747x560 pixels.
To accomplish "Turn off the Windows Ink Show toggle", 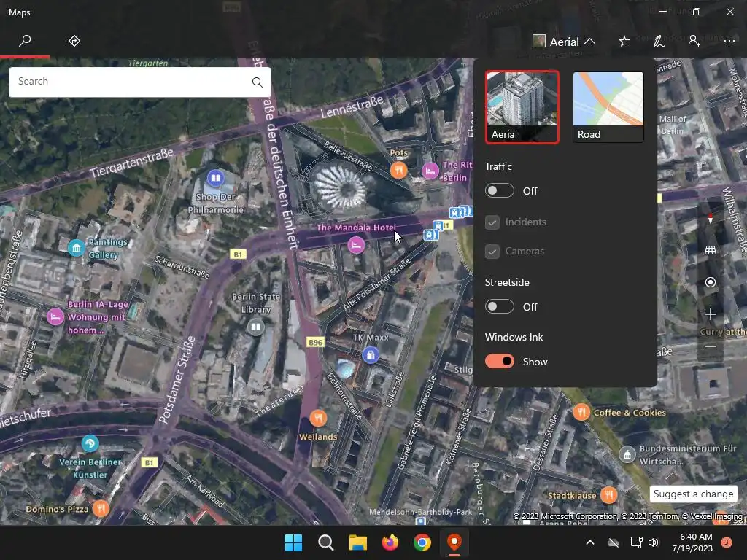I will [x=499, y=362].
